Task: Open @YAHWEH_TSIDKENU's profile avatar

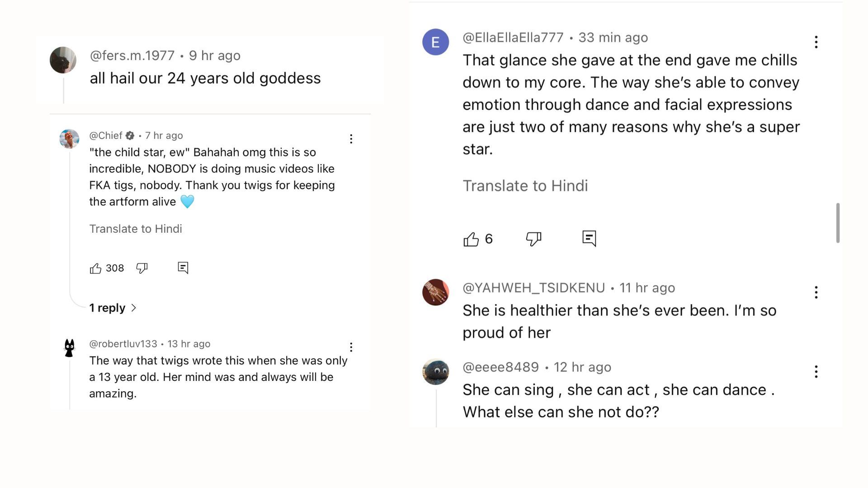Action: (435, 292)
